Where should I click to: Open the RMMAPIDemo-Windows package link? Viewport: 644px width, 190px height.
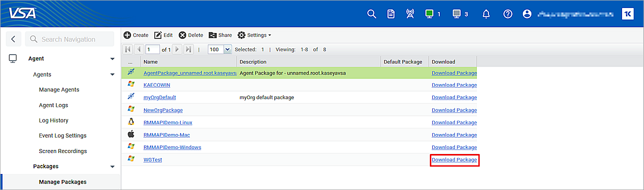172,147
